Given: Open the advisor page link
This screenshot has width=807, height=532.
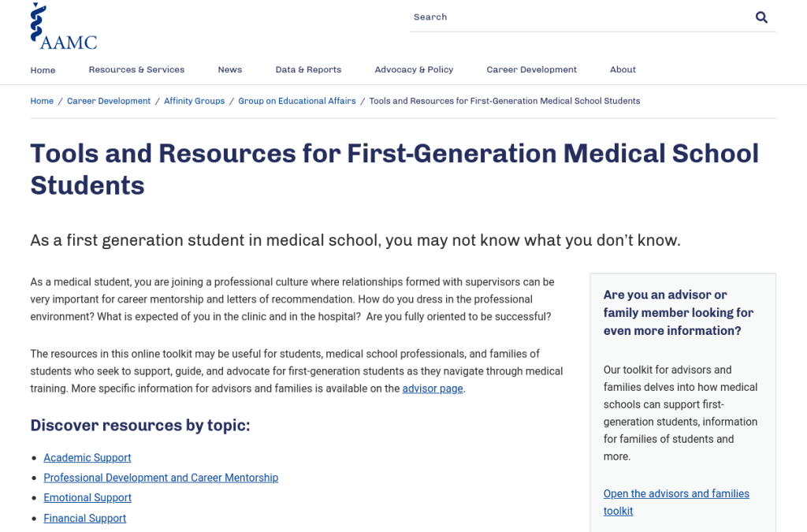Looking at the screenshot, I should (x=432, y=388).
